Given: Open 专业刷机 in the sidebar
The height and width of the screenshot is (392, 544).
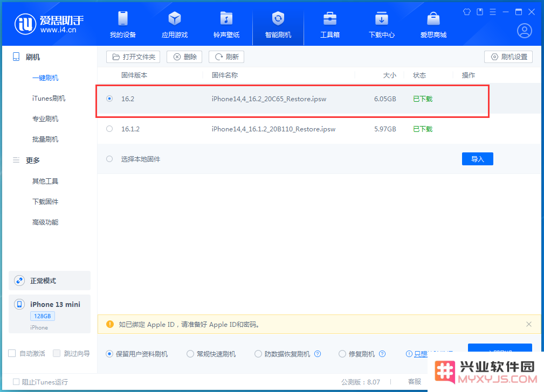Looking at the screenshot, I should click(45, 118).
